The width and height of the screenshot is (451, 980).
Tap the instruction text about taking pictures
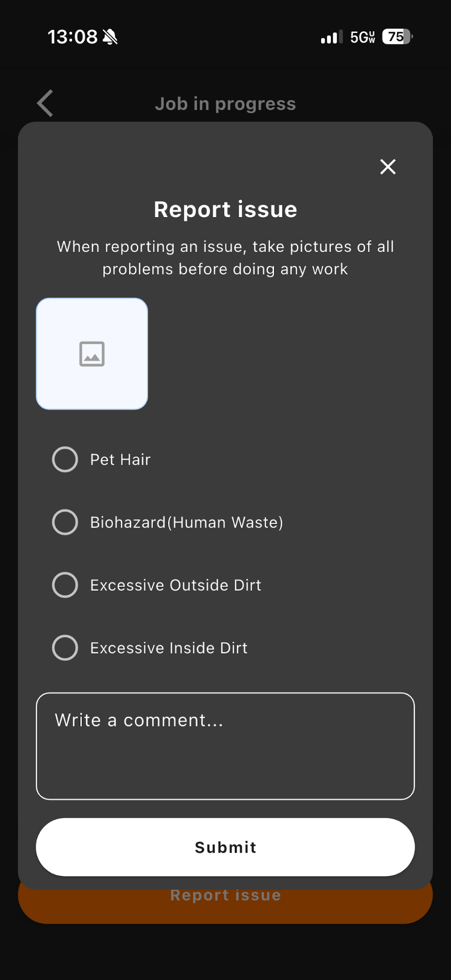click(x=225, y=257)
